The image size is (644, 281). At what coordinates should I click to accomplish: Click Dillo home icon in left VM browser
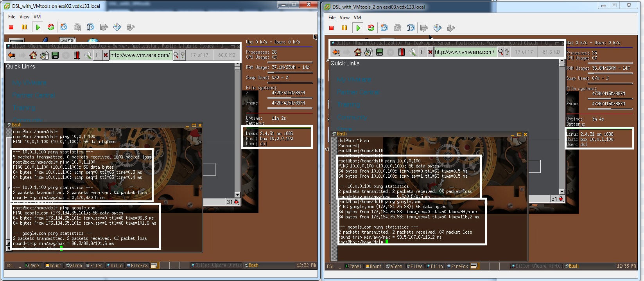[x=33, y=55]
